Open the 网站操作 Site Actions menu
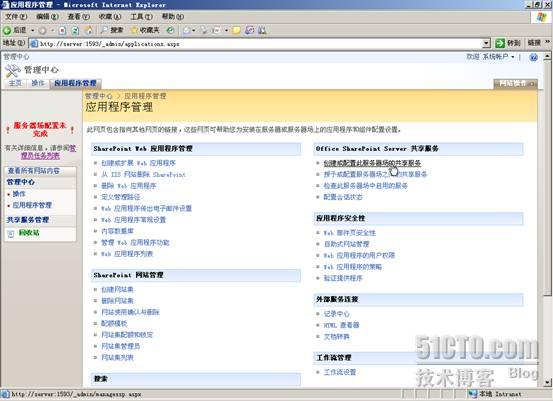553x401 pixels. coord(515,84)
